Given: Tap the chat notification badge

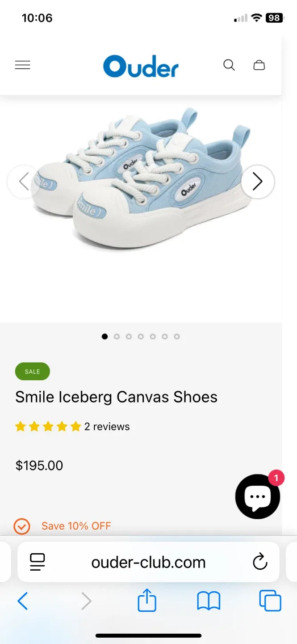Looking at the screenshot, I should (276, 478).
